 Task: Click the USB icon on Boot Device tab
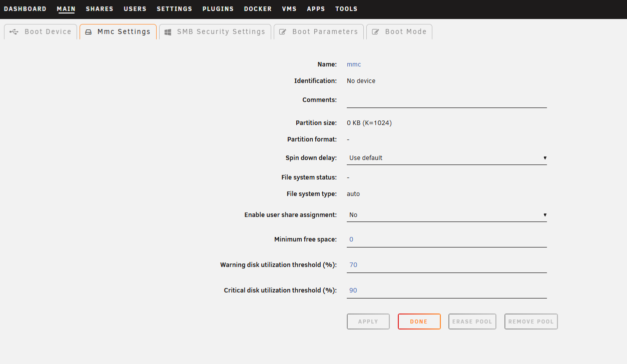[x=15, y=31]
